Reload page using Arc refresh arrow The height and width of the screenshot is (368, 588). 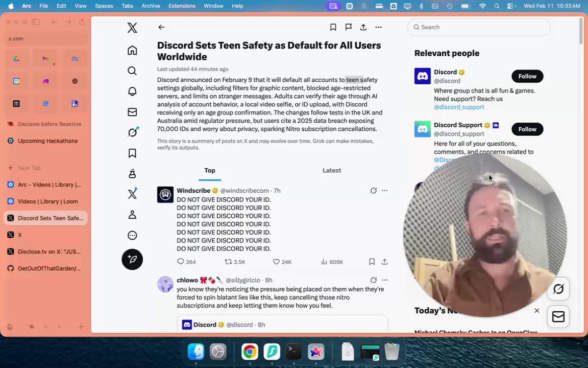(82, 22)
